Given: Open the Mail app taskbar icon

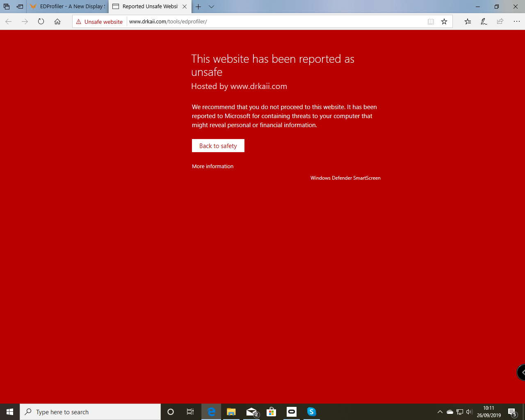Looking at the screenshot, I should (x=251, y=412).
